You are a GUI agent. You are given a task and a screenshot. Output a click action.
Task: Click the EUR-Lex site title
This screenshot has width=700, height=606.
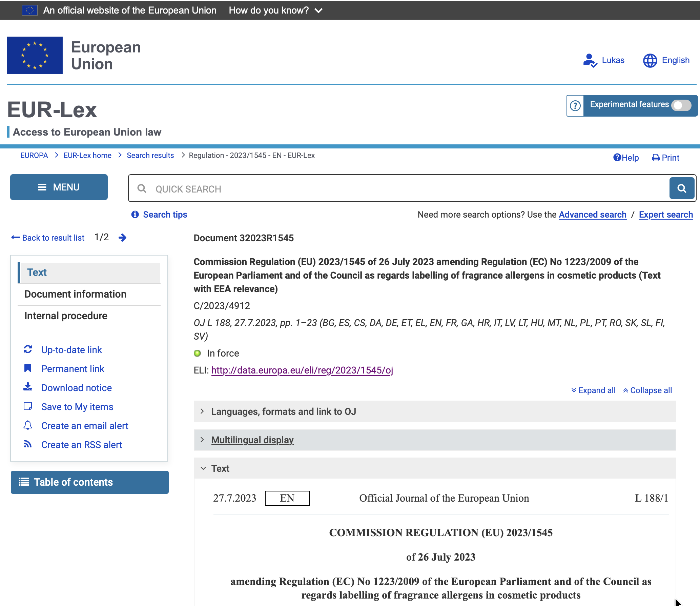pos(52,110)
